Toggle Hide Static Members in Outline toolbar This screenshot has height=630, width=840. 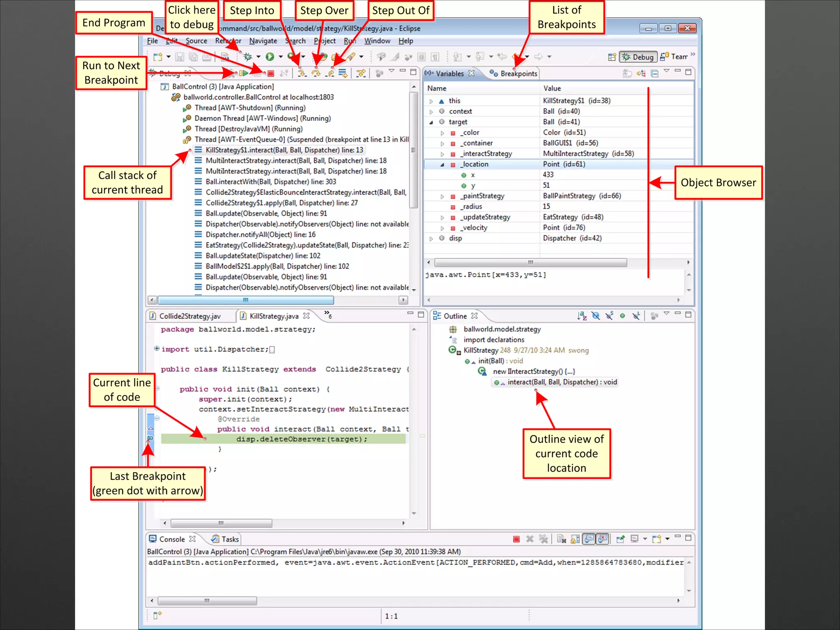pos(609,316)
